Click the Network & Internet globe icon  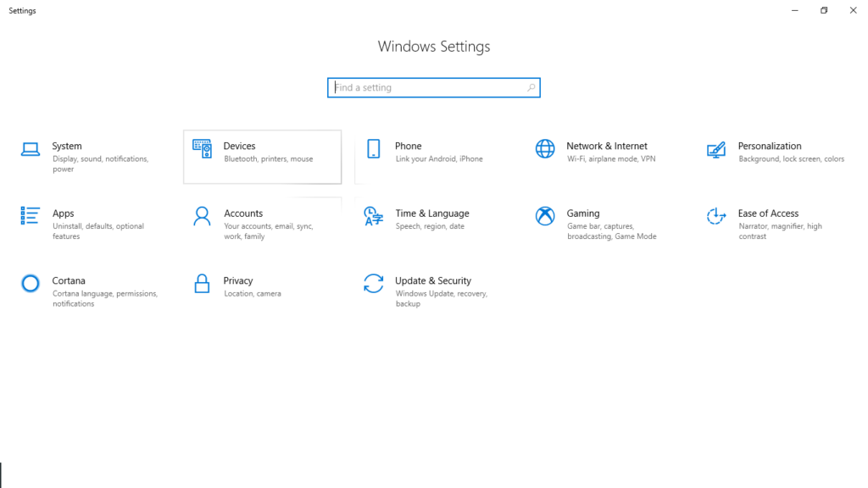point(545,149)
